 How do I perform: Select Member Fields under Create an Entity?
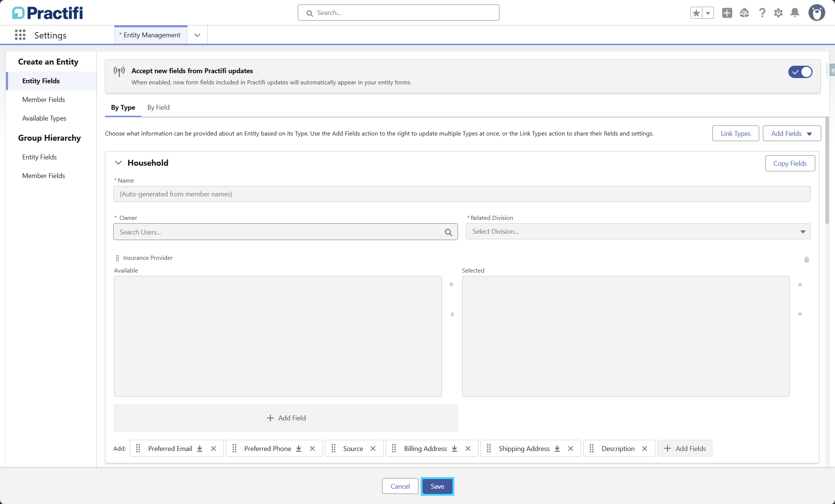click(x=43, y=100)
